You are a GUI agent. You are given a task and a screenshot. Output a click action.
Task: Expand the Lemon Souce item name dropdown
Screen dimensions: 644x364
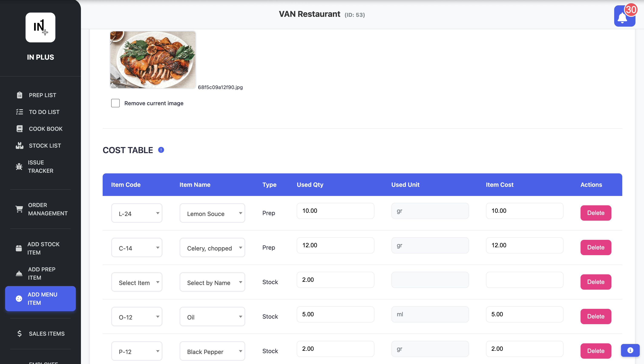pos(212,213)
